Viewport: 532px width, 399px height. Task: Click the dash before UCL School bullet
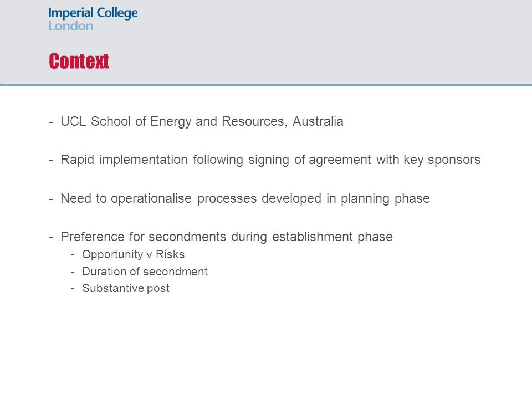tap(51, 122)
